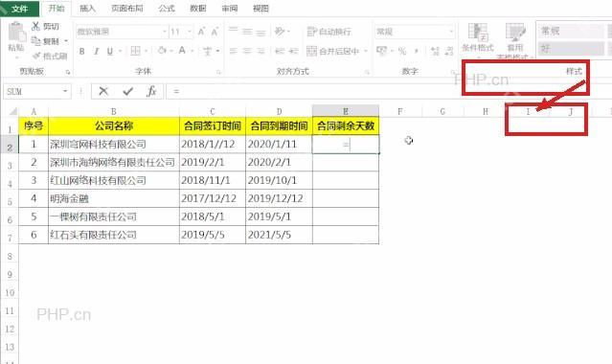This screenshot has width=612, height=364.
Task: Select row 2 header
Action: pyautogui.click(x=10, y=148)
